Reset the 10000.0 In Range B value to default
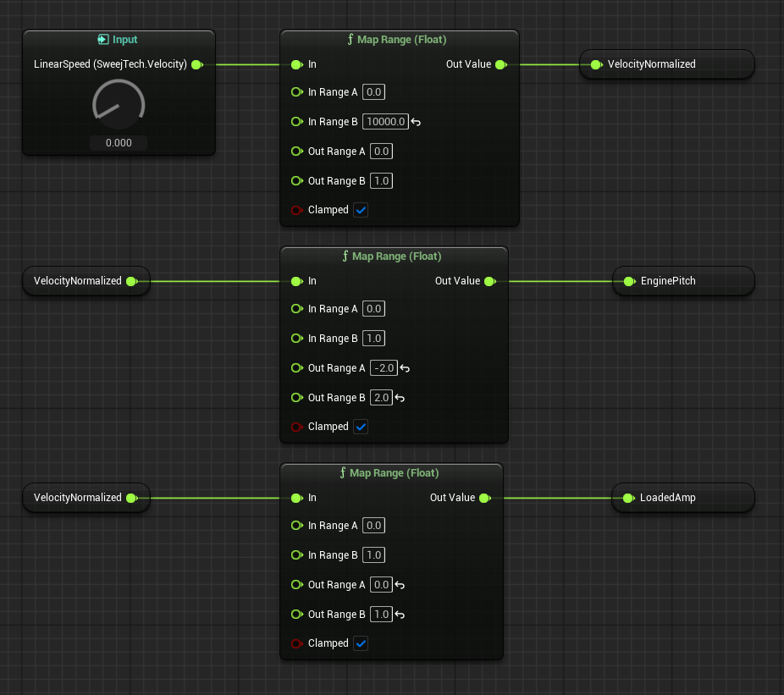The height and width of the screenshot is (695, 784). [x=415, y=121]
